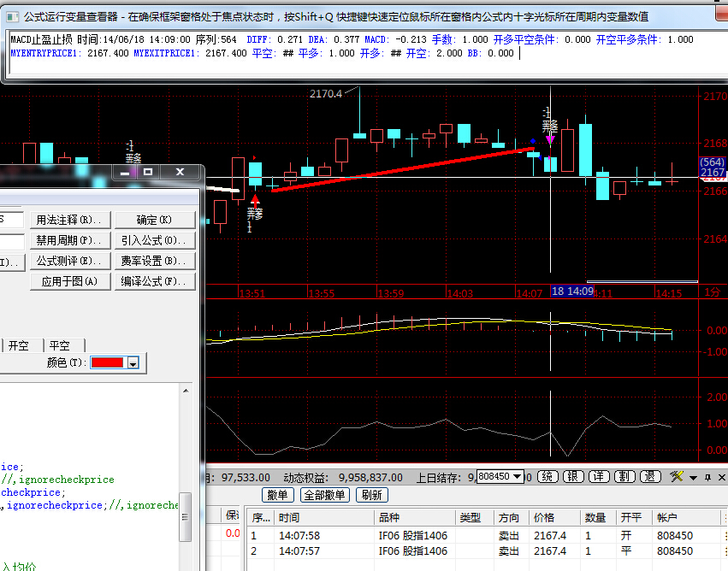
Task: Click the 刷新 refresh button
Action: (x=371, y=495)
